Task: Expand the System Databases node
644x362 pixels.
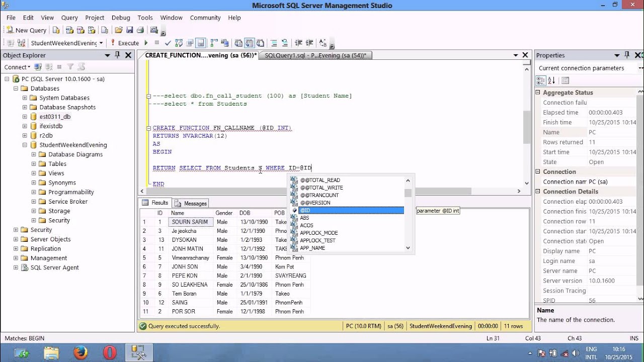Action: point(25,98)
